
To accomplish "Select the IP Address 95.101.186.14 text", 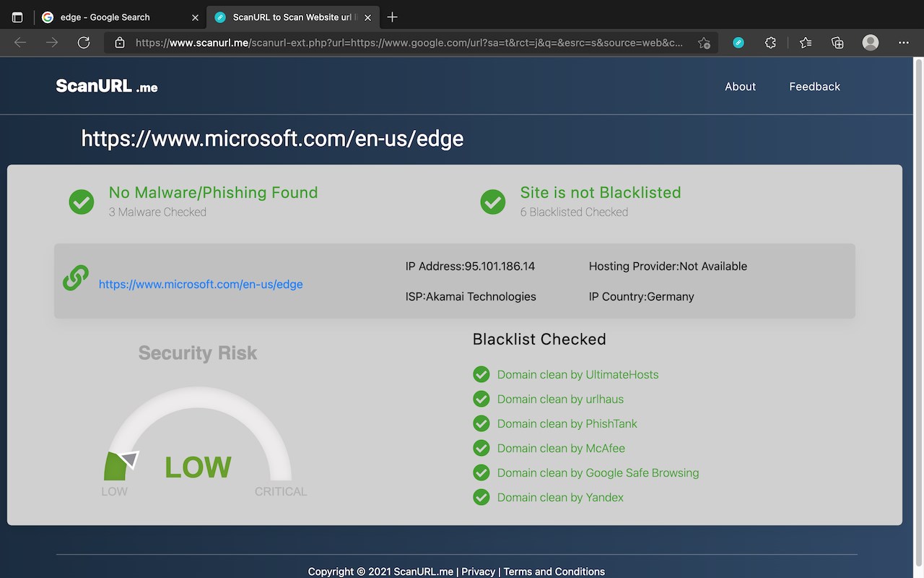I will pyautogui.click(x=470, y=266).
